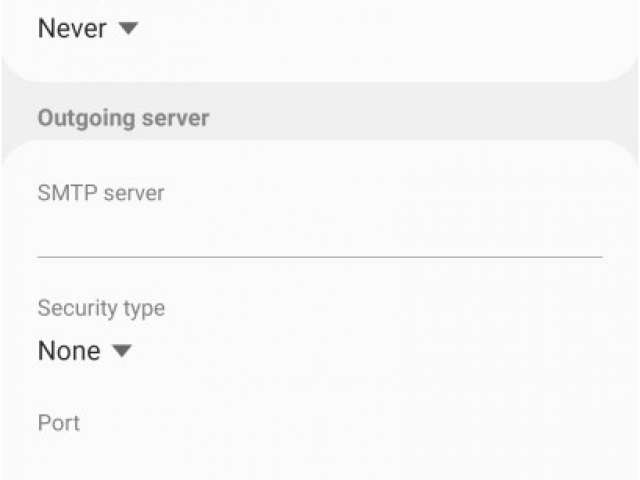The width and height of the screenshot is (640, 480).
Task: Open the Never dropdown
Action: click(x=88, y=29)
